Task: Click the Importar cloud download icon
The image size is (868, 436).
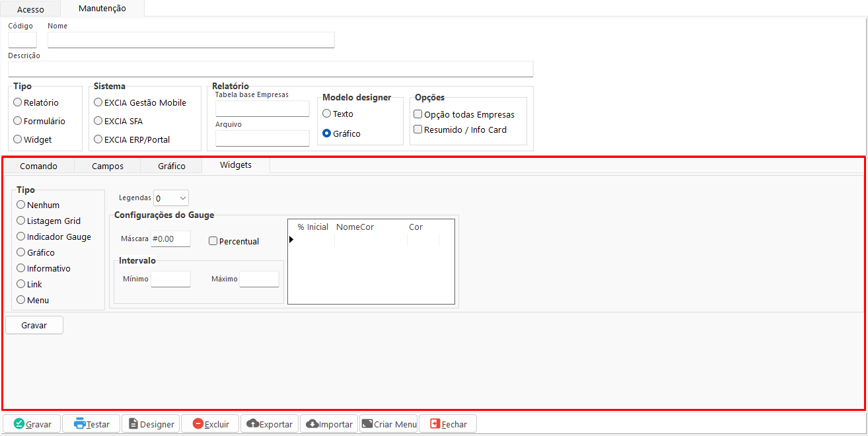Action: pyautogui.click(x=312, y=424)
